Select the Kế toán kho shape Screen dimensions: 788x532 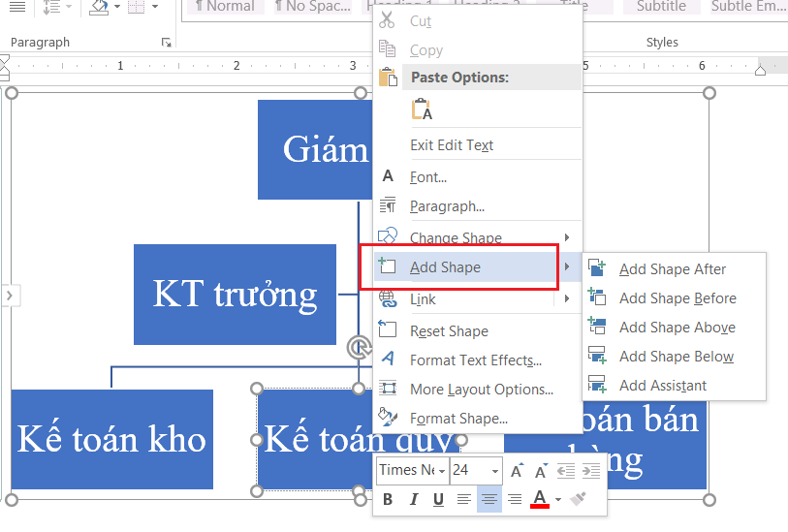(111, 439)
